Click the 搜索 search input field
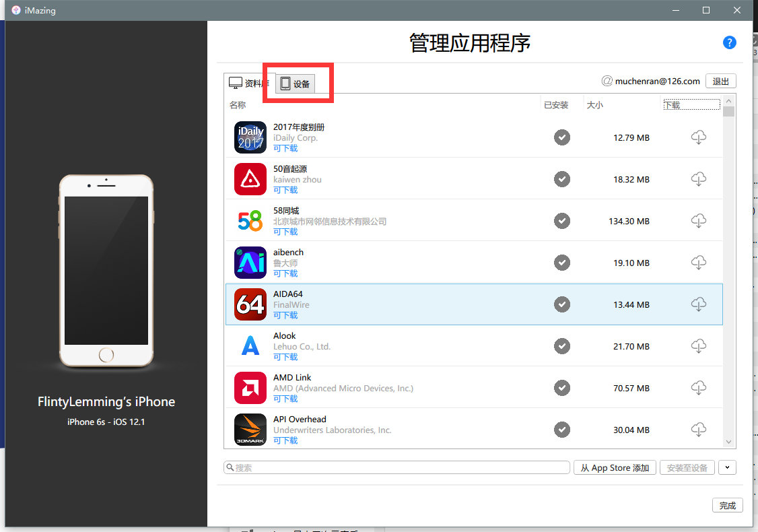The image size is (758, 532). 397,467
